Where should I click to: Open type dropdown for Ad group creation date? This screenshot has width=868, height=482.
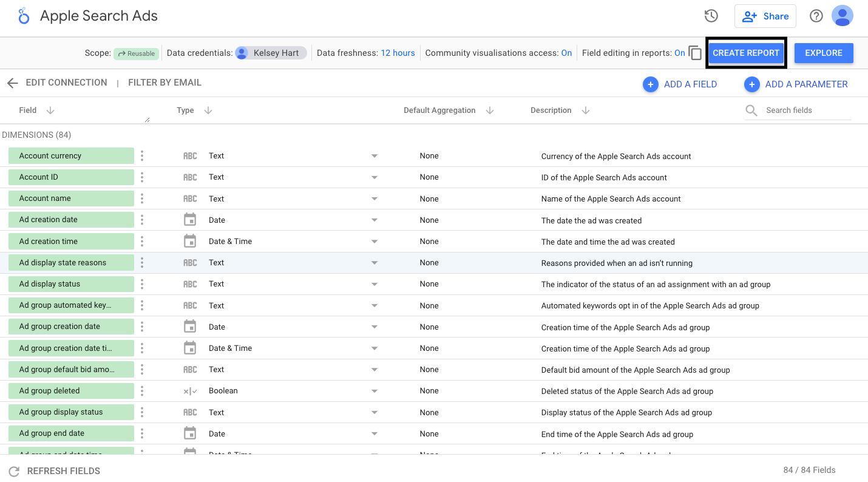[375, 327]
